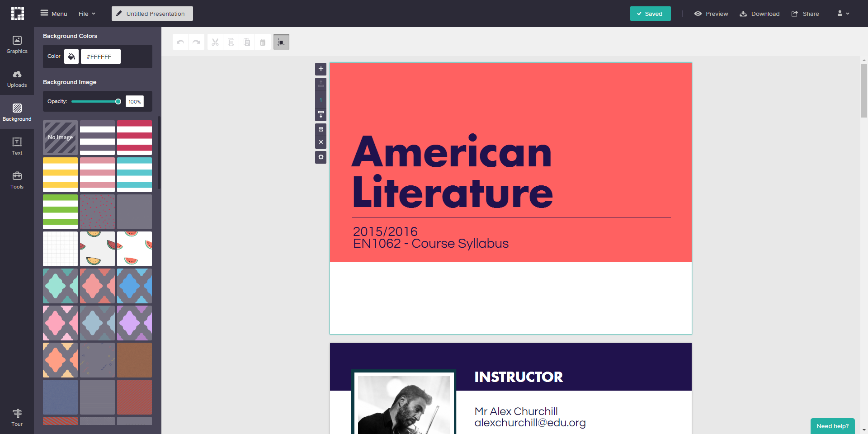868x434 pixels.
Task: Move the slide up
Action: [321, 84]
